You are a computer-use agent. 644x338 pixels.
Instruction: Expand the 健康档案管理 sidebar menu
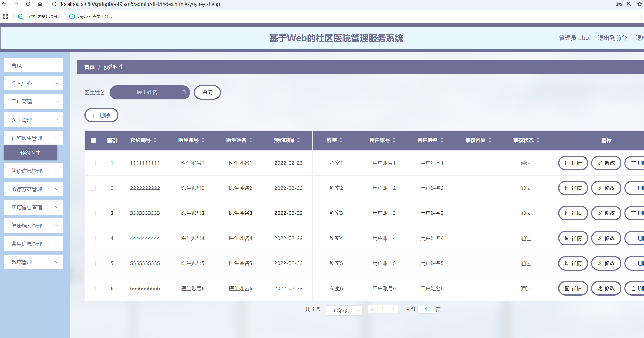(x=33, y=226)
